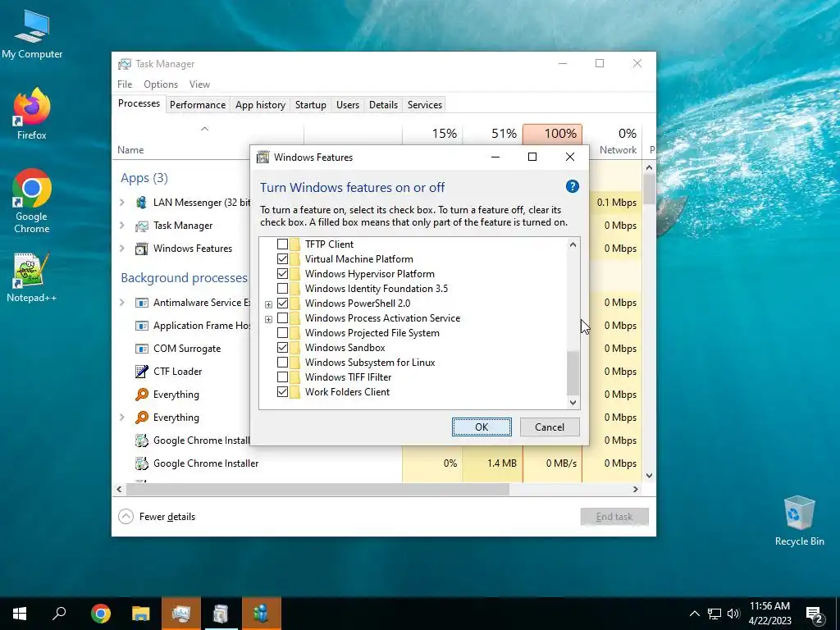Open Chrome from the taskbar
This screenshot has height=630, width=840.
click(101, 614)
